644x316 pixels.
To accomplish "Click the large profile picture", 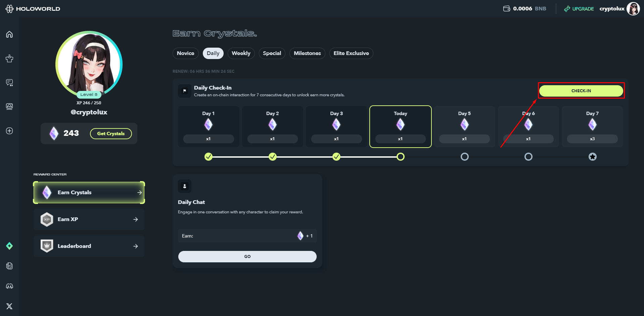I will click(89, 64).
